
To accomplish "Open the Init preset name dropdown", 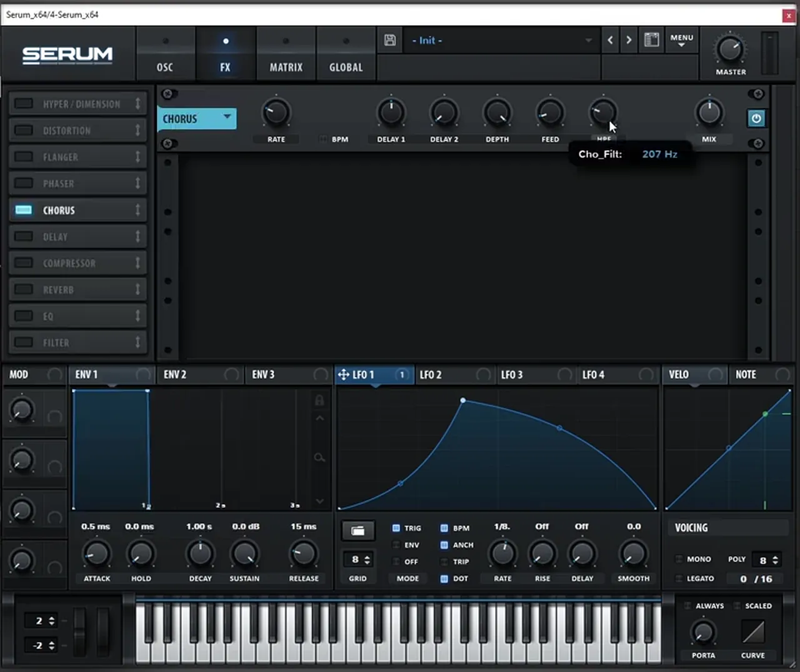I will click(x=501, y=41).
